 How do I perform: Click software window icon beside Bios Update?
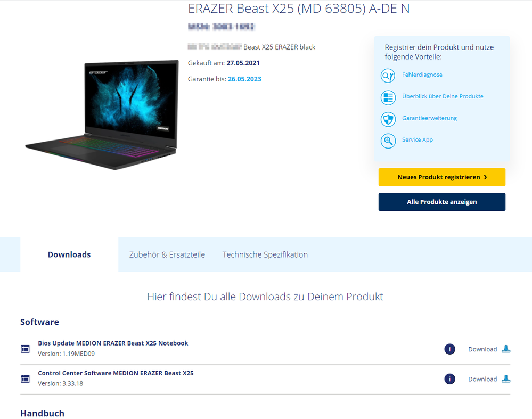click(25, 349)
